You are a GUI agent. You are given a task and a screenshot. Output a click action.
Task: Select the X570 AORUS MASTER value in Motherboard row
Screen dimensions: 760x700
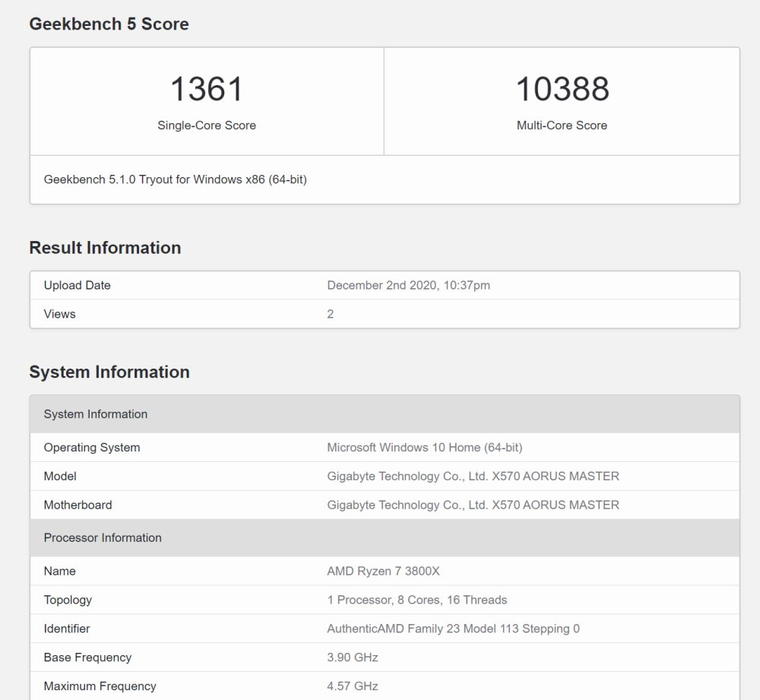pyautogui.click(x=473, y=505)
